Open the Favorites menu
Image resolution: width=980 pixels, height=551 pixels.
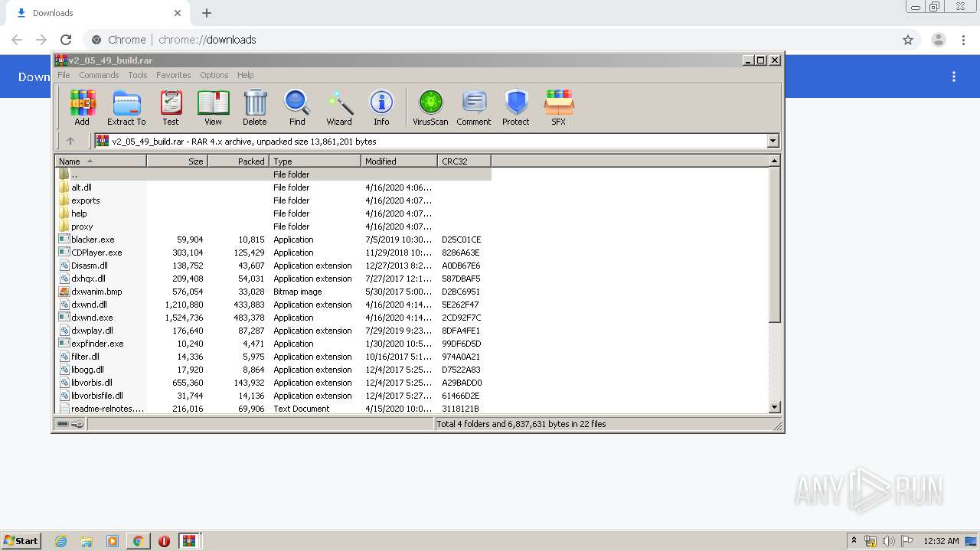coord(174,75)
